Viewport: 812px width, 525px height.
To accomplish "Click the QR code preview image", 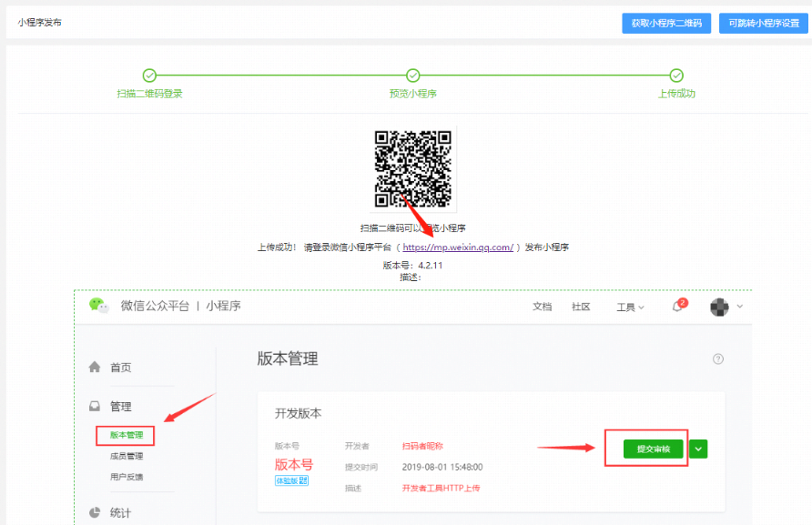I will coord(412,169).
